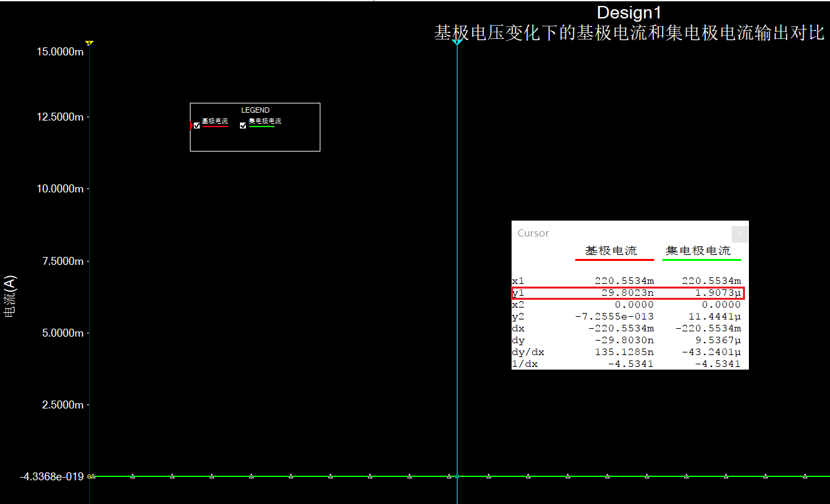Viewport: 830px width, 504px height.
Task: Uncheck the 集电极电流 trace checkbox in legend
Action: tap(243, 125)
